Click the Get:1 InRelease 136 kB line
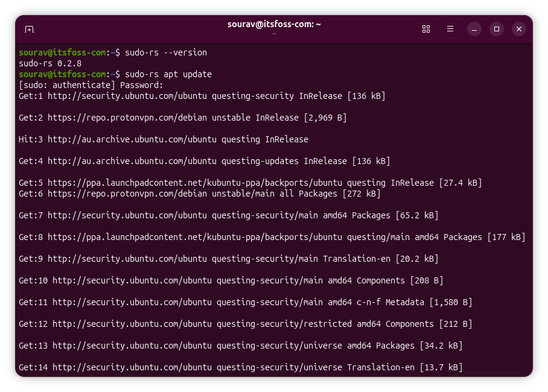Image resolution: width=548 pixels, height=392 pixels. click(202, 95)
